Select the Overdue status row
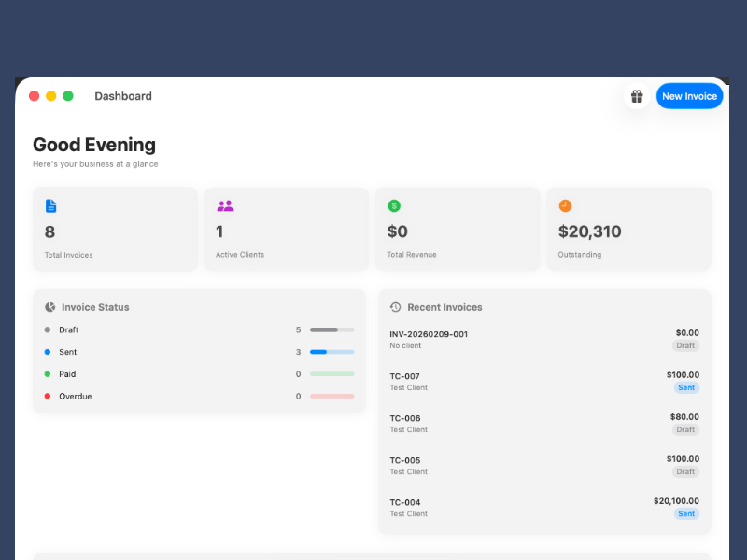Screen dimensions: 747x560 (x=198, y=397)
